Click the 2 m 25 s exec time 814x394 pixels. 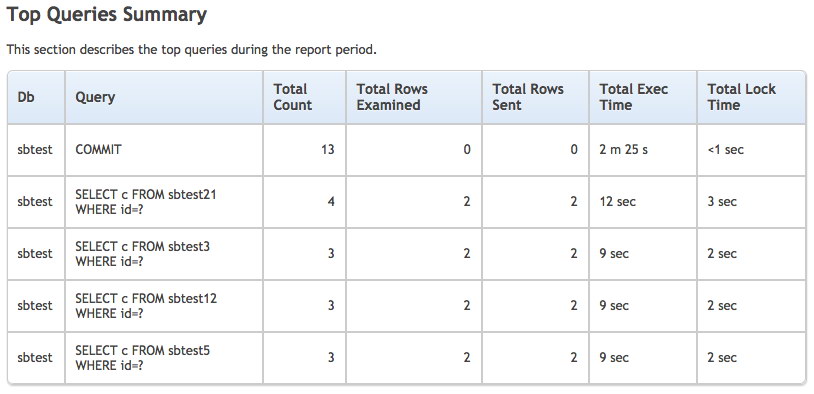[x=623, y=150]
